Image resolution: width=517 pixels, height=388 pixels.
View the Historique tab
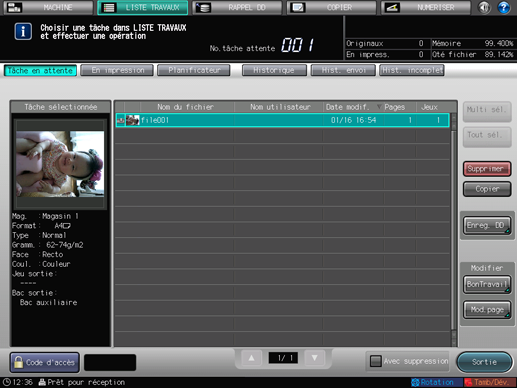[274, 70]
